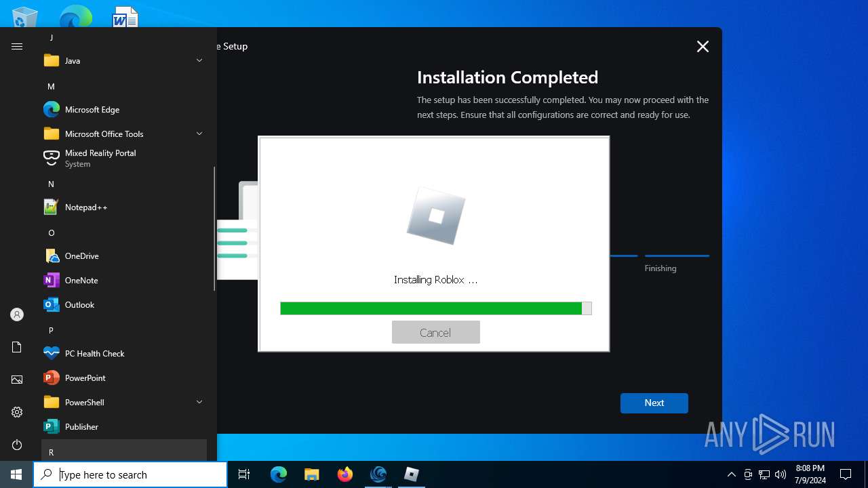This screenshot has width=868, height=488.
Task: Open Mixed Reality Portal app
Action: click(x=124, y=158)
